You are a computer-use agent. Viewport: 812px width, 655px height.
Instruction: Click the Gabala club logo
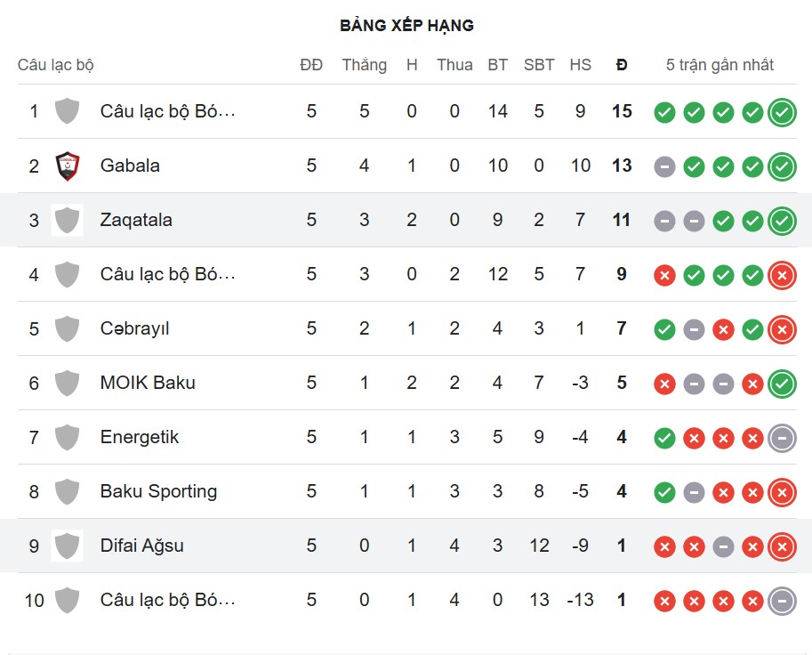click(x=68, y=166)
